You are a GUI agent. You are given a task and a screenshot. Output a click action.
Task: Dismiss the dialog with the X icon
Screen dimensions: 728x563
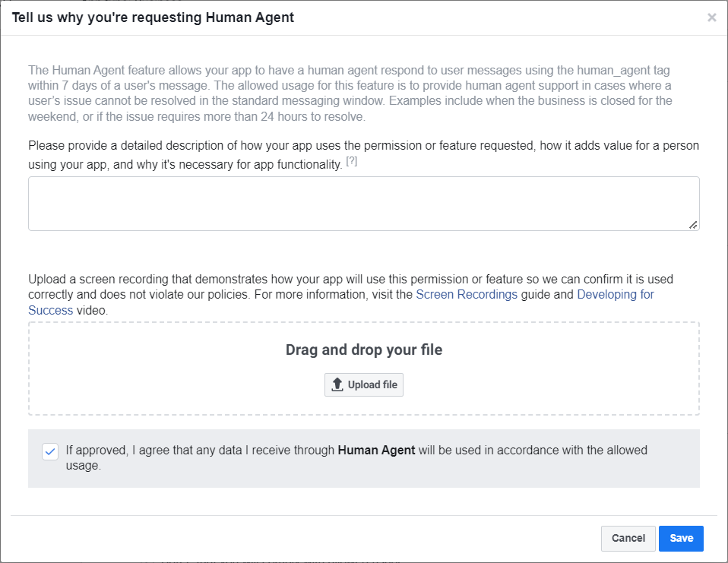712,17
